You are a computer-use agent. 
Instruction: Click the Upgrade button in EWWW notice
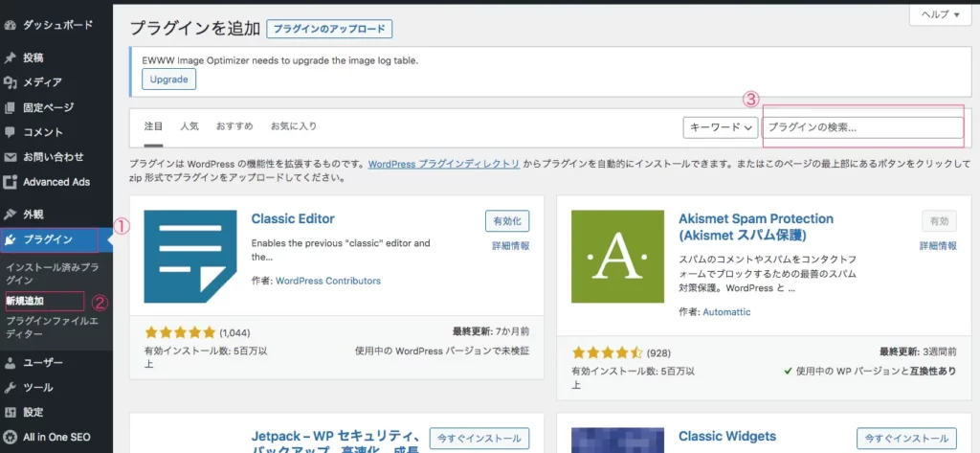pyautogui.click(x=168, y=79)
